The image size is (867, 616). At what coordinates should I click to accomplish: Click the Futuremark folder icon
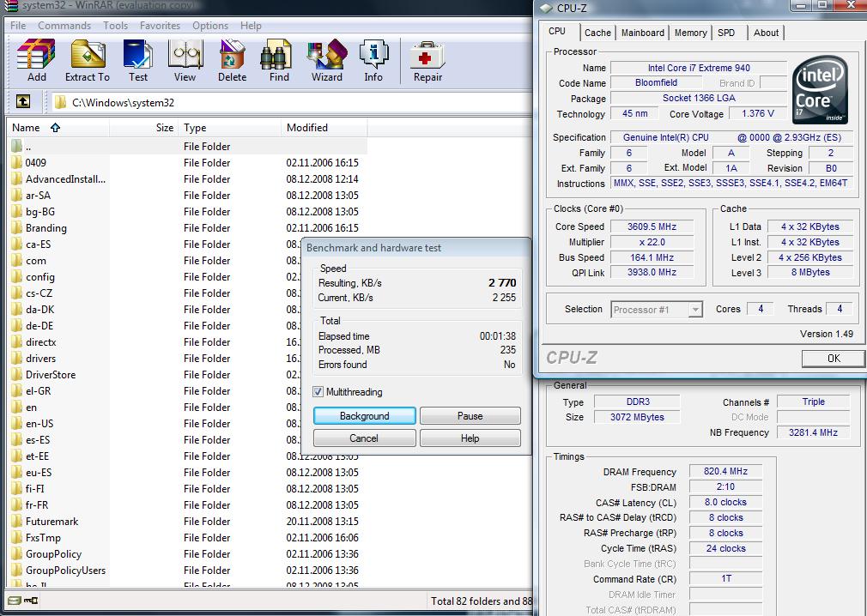(x=16, y=521)
